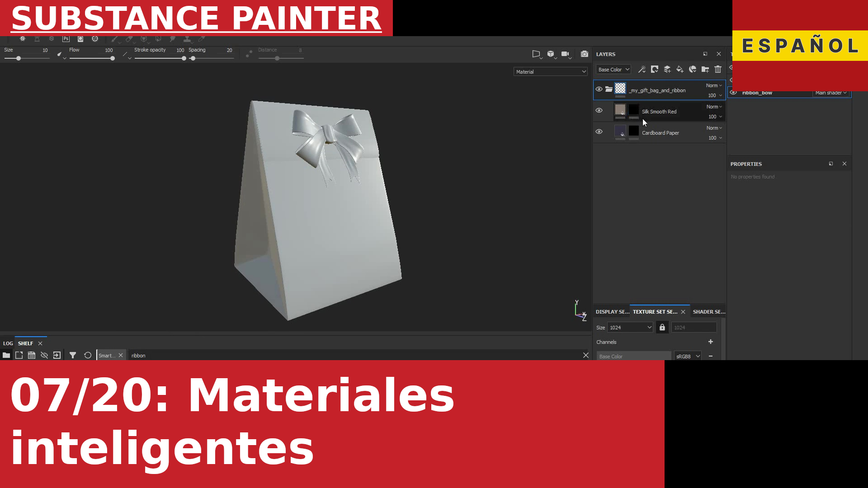Viewport: 868px width, 488px height.
Task: Hide the _my_gift_bag_and_ribbon folder layer
Action: coord(599,89)
